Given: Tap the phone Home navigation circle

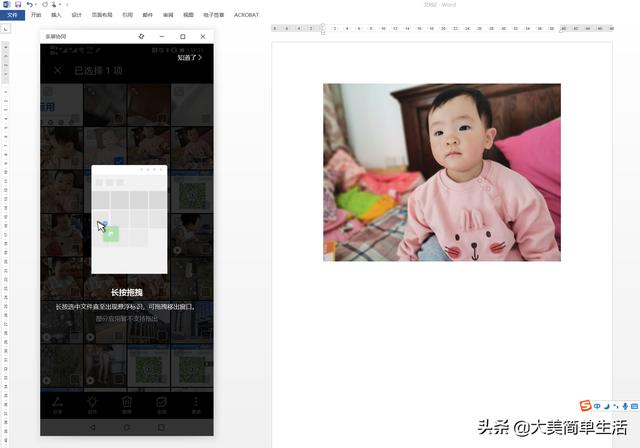Looking at the screenshot, I should point(127,427).
